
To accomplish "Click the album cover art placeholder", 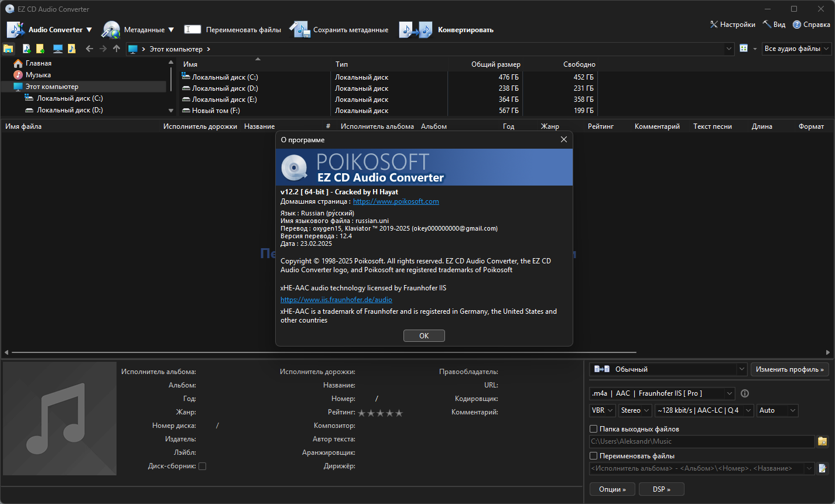I will point(60,418).
